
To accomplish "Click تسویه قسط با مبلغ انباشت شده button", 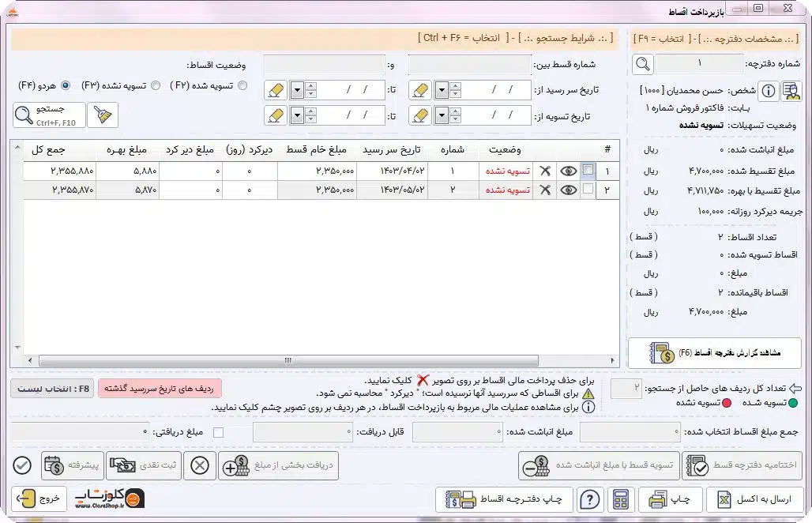I will [600, 465].
